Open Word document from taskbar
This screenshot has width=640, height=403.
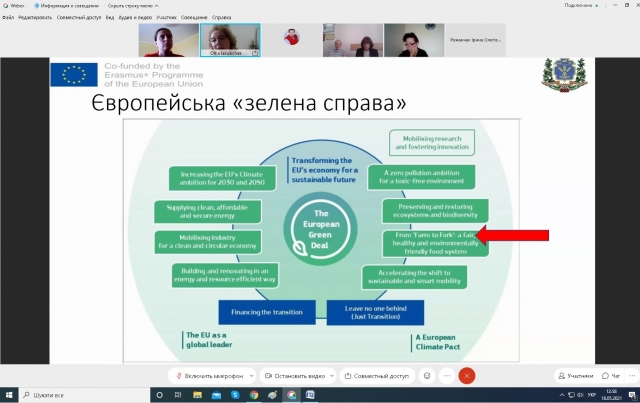pyautogui.click(x=310, y=395)
